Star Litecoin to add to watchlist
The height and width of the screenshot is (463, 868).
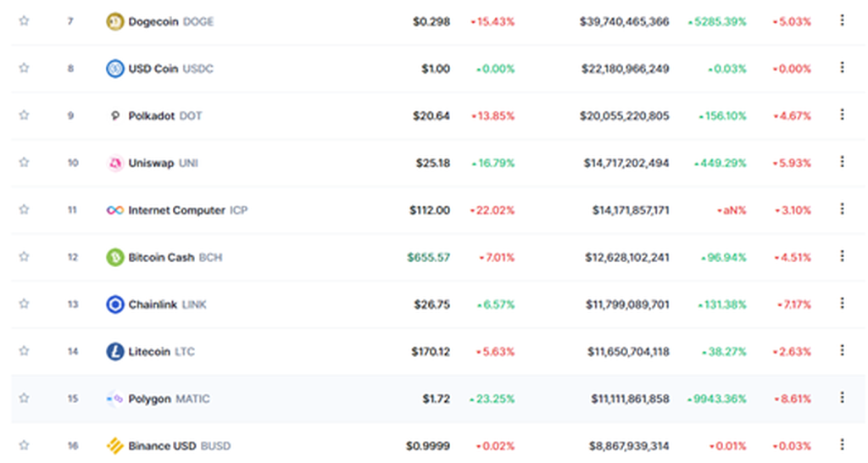[x=24, y=350]
